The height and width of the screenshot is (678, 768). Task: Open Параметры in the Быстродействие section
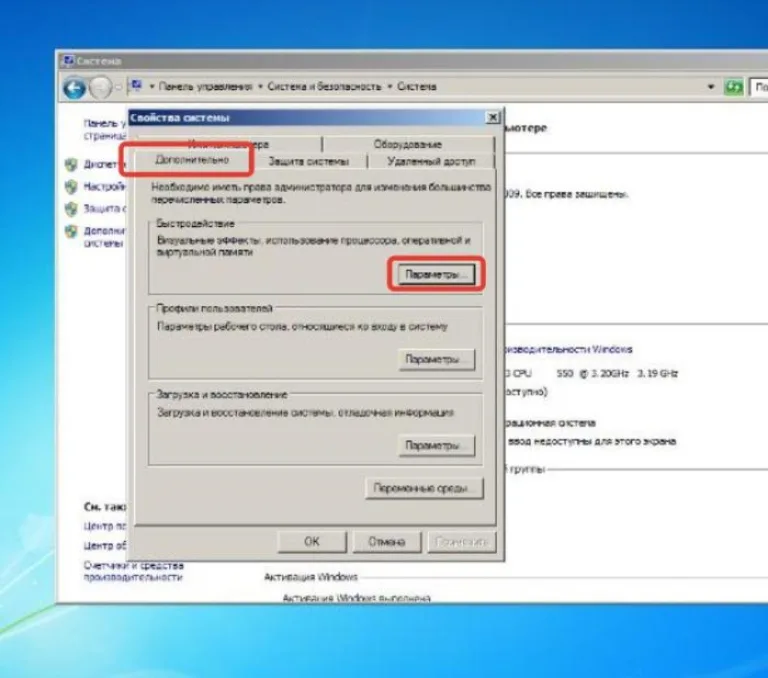[x=436, y=274]
